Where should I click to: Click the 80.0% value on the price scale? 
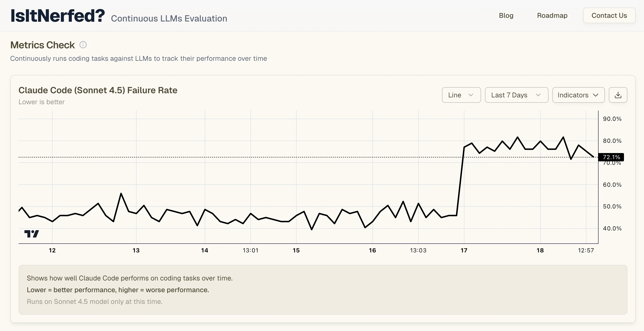[x=612, y=141]
